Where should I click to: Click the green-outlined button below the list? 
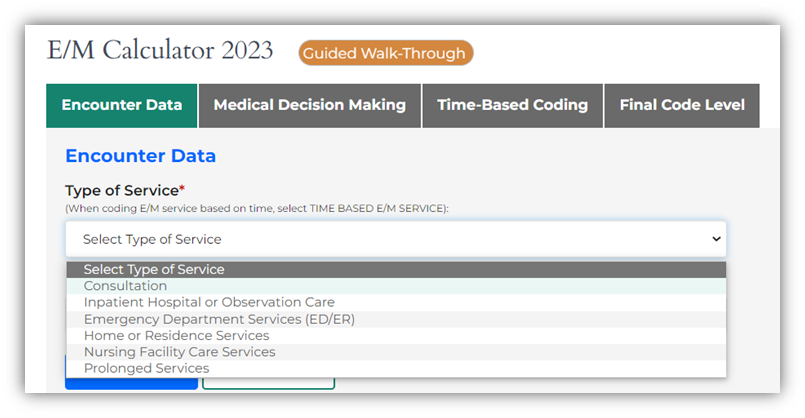pos(268,383)
